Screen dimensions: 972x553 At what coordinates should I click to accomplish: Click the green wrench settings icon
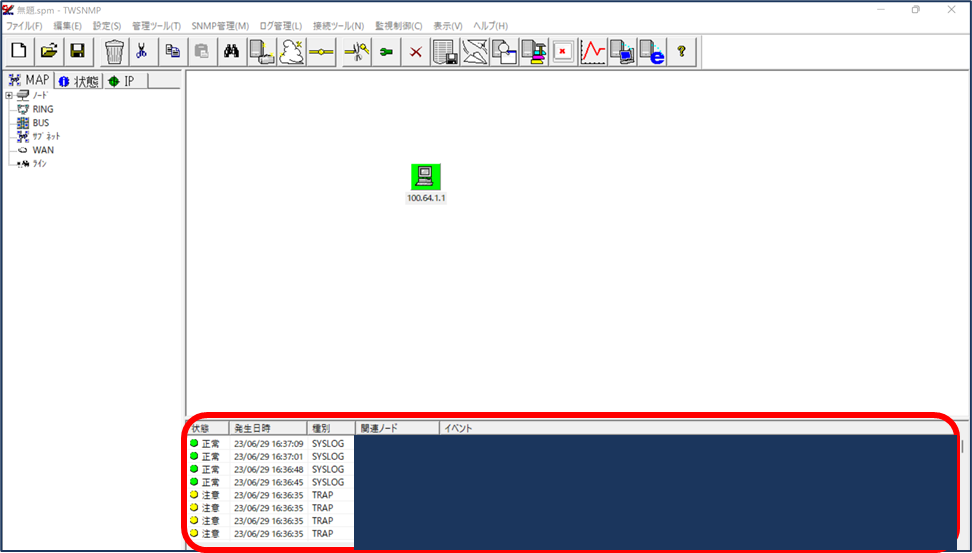pyautogui.click(x=386, y=51)
